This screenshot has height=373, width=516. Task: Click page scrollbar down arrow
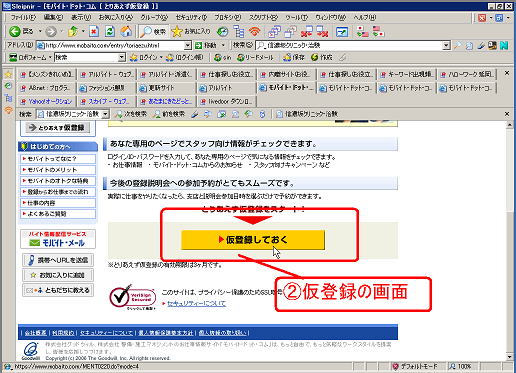coord(509,357)
